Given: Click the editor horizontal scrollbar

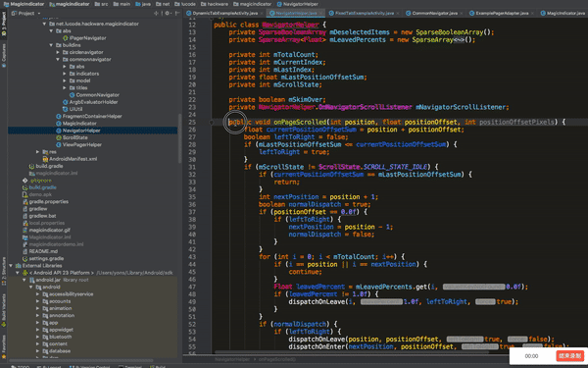Looking at the screenshot, I should click(352, 352).
